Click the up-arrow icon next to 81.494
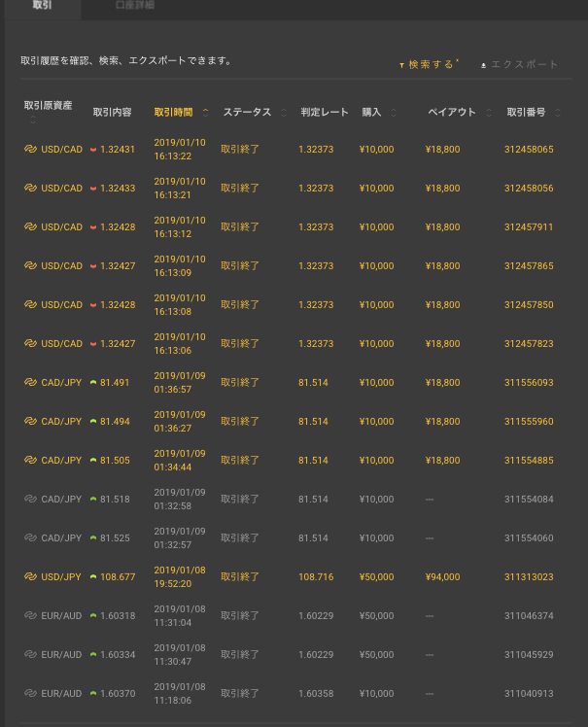Screen dimensions: 588x727 click(x=93, y=422)
